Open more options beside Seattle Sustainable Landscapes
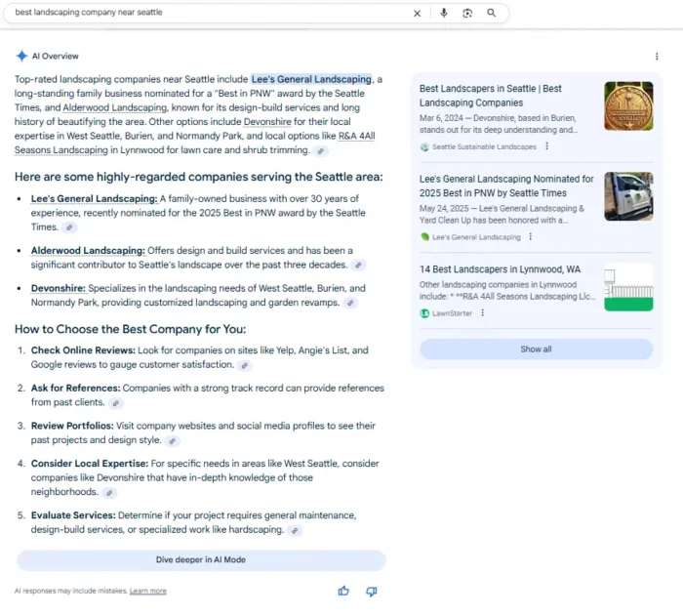Screen dimensions: 683x616 [x=546, y=146]
